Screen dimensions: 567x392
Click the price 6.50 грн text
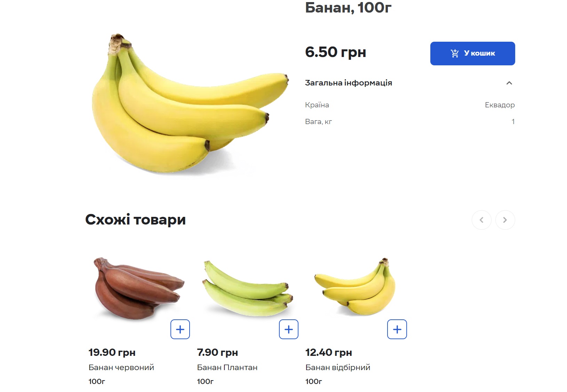coord(335,52)
